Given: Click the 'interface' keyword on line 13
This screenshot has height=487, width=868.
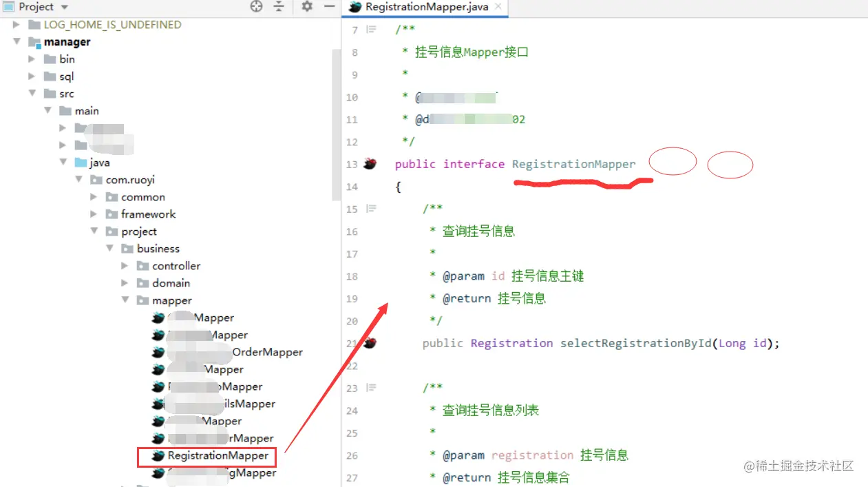Looking at the screenshot, I should pos(474,164).
